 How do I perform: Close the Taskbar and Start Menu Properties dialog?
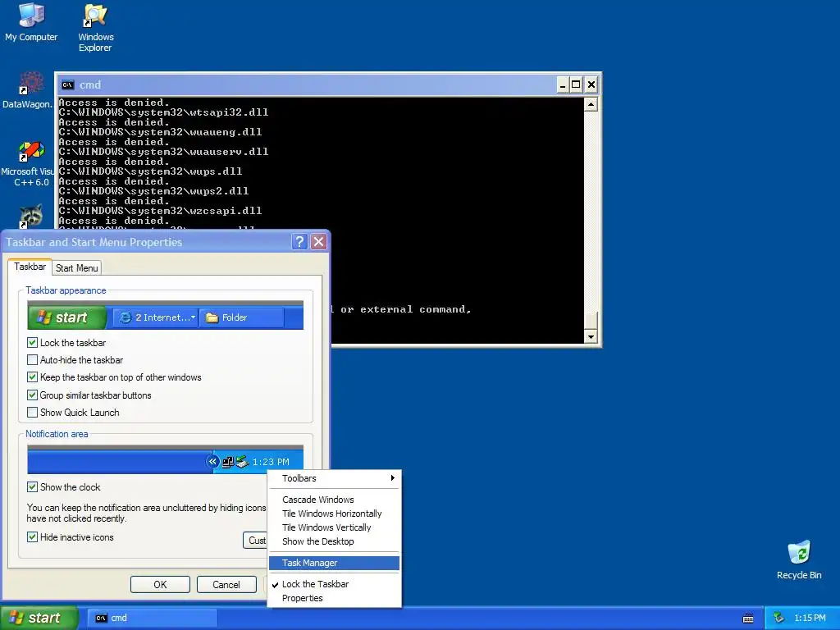pos(319,242)
